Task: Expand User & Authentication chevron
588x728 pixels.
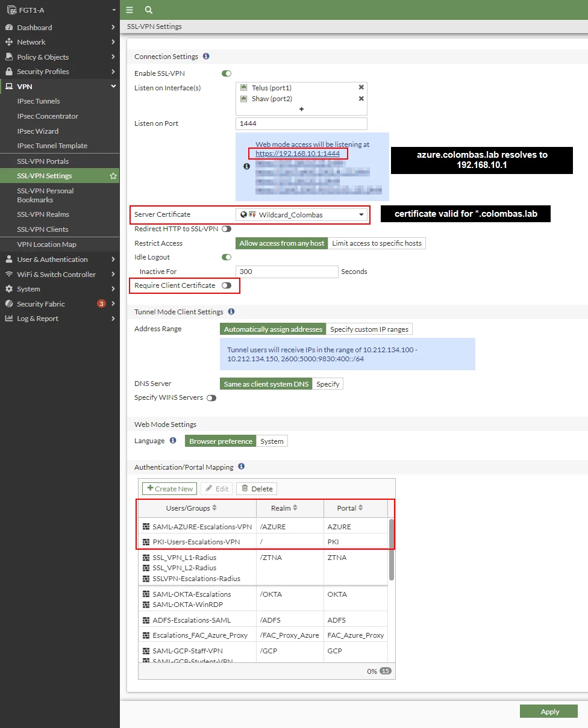Action: point(113,260)
